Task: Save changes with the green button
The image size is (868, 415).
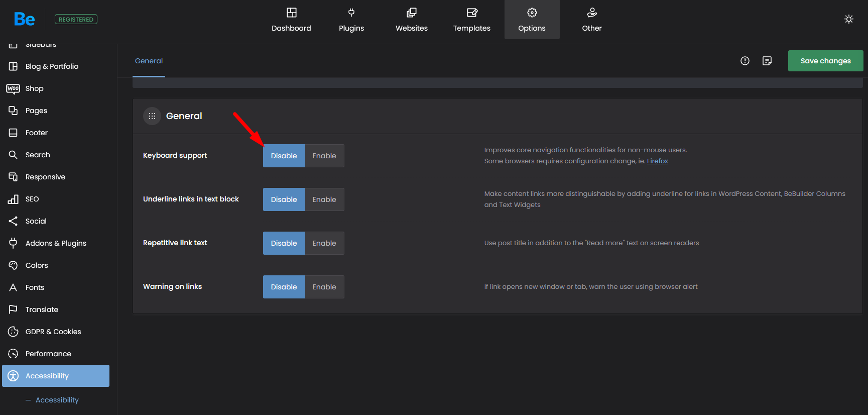Action: pos(826,61)
